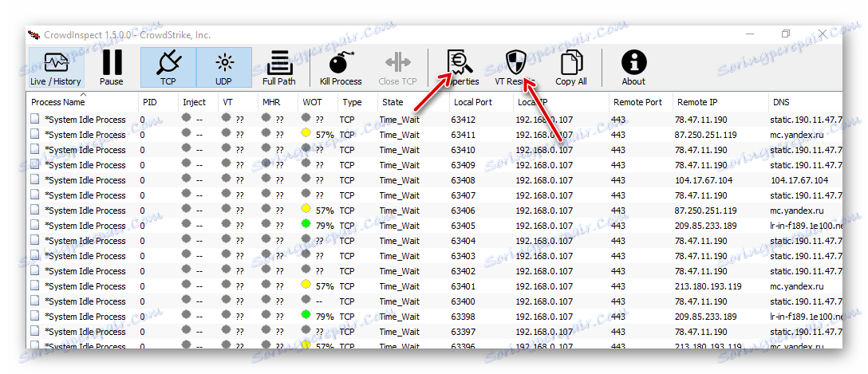Sort by Type column header
Image resolution: width=868 pixels, height=374 pixels.
358,102
